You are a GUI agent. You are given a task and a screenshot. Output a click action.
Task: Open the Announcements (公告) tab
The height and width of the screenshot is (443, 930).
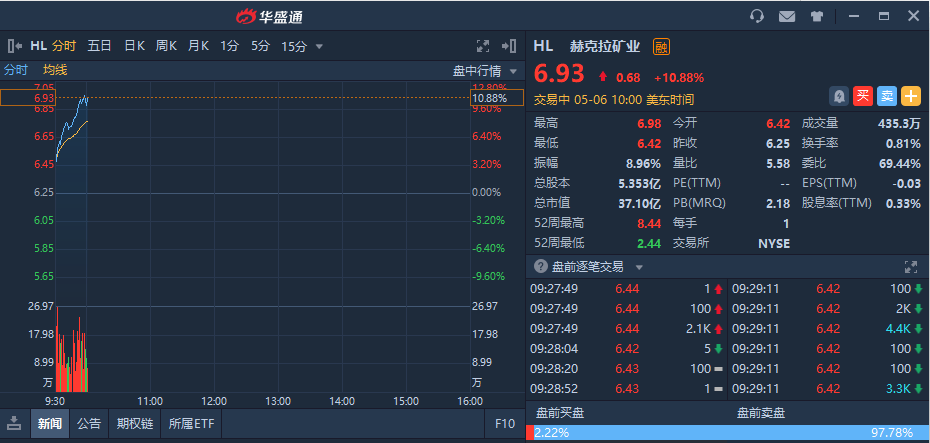coord(89,423)
